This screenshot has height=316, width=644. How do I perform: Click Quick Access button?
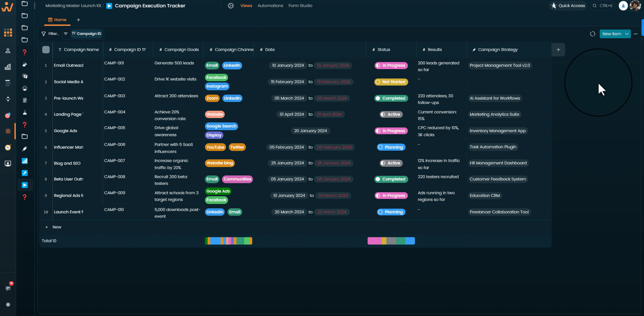coord(568,6)
